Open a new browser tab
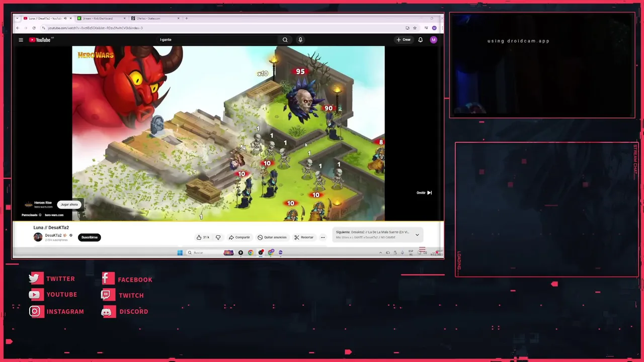644x362 pixels. pos(186,19)
